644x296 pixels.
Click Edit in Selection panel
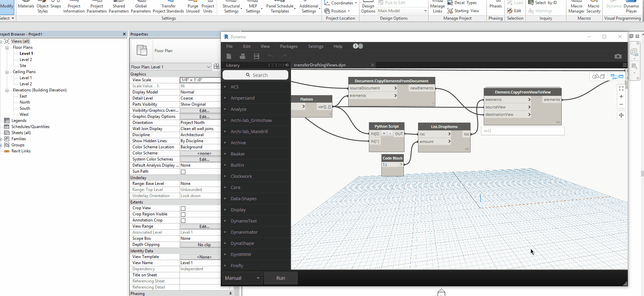(514, 11)
